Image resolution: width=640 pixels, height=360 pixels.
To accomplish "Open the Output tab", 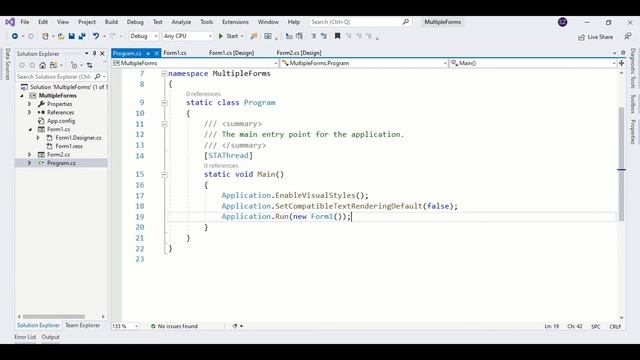I will tap(51, 337).
